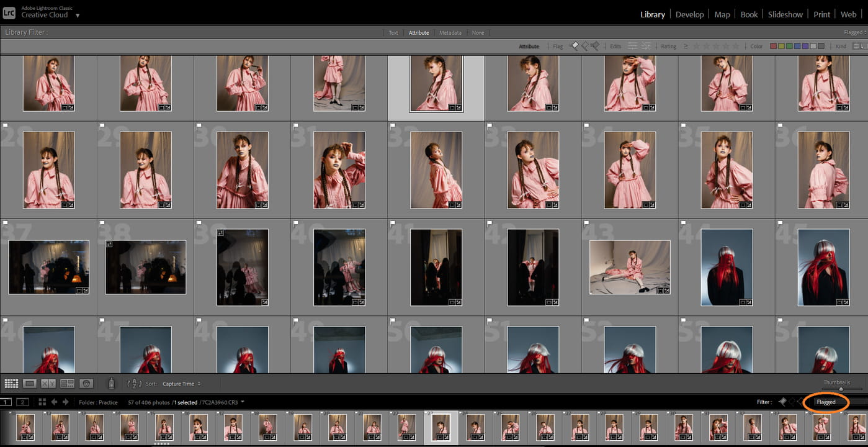
Task: Toggle rejected filter in filmstrip Filter row
Action: (x=801, y=402)
